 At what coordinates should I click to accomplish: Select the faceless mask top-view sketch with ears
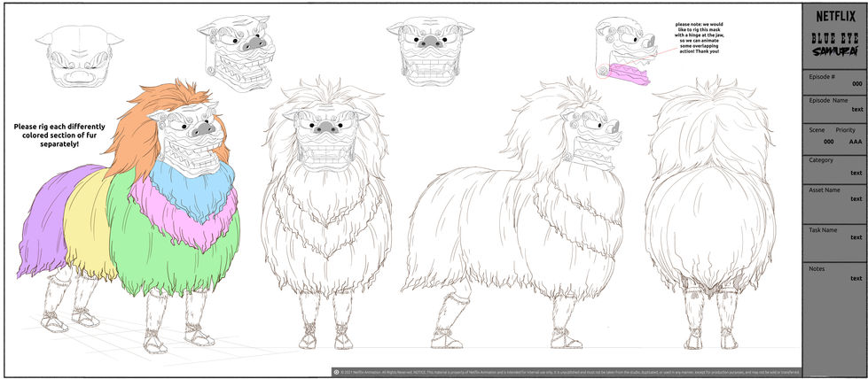[x=80, y=56]
